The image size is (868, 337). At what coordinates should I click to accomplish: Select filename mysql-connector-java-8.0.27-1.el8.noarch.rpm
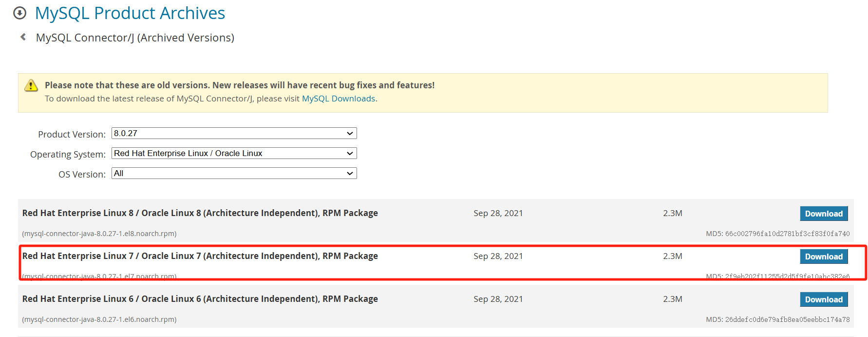point(99,234)
